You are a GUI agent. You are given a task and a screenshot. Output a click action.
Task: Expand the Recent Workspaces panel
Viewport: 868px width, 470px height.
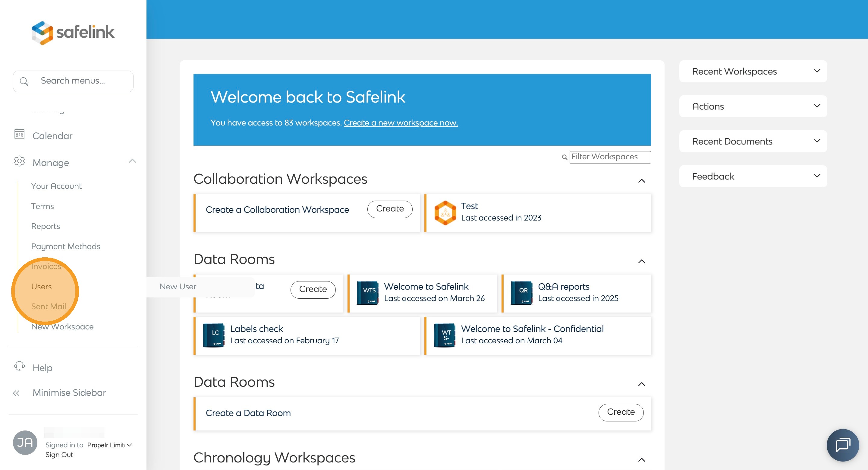[817, 71]
